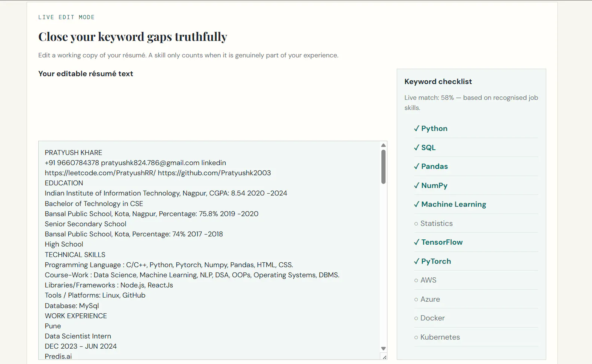Select the NumPy checklist item
592x364 pixels.
pyautogui.click(x=476, y=185)
